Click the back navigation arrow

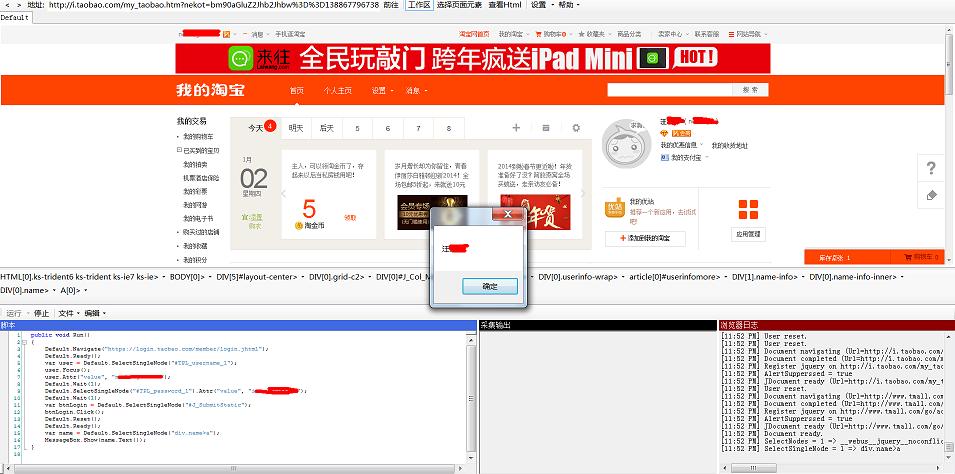(x=6, y=5)
